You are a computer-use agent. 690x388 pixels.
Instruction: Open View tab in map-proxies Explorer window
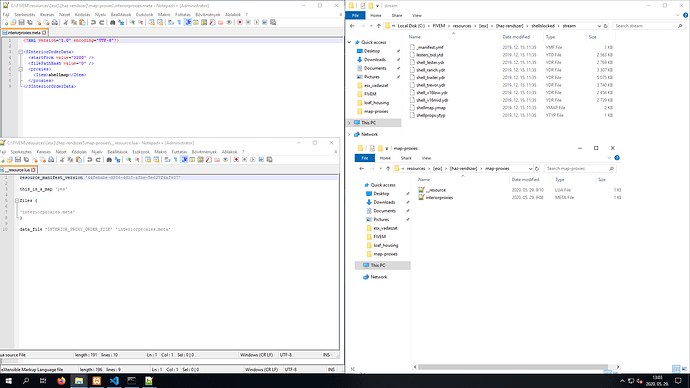426,158
